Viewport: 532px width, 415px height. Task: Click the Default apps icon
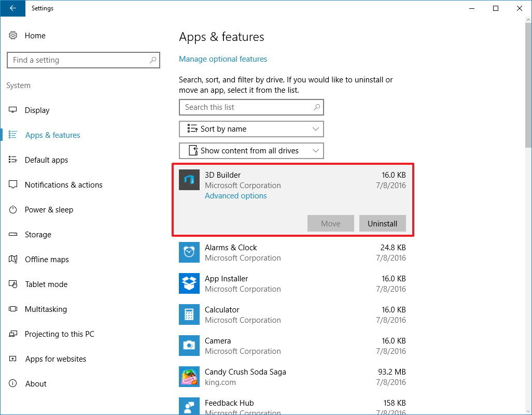tap(13, 160)
